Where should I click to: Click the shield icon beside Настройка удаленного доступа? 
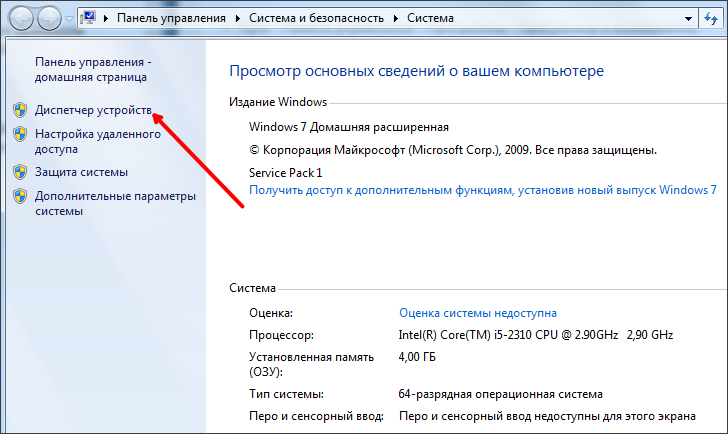tap(20, 134)
